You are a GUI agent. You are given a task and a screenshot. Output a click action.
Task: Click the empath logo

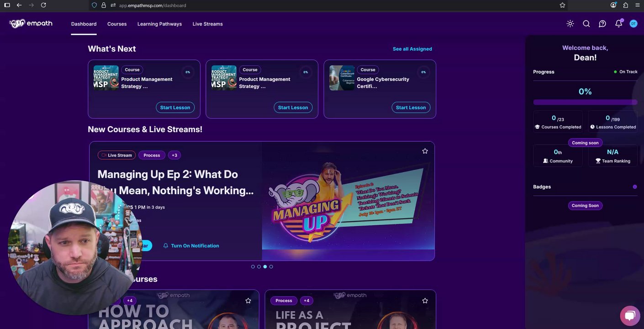pos(31,24)
